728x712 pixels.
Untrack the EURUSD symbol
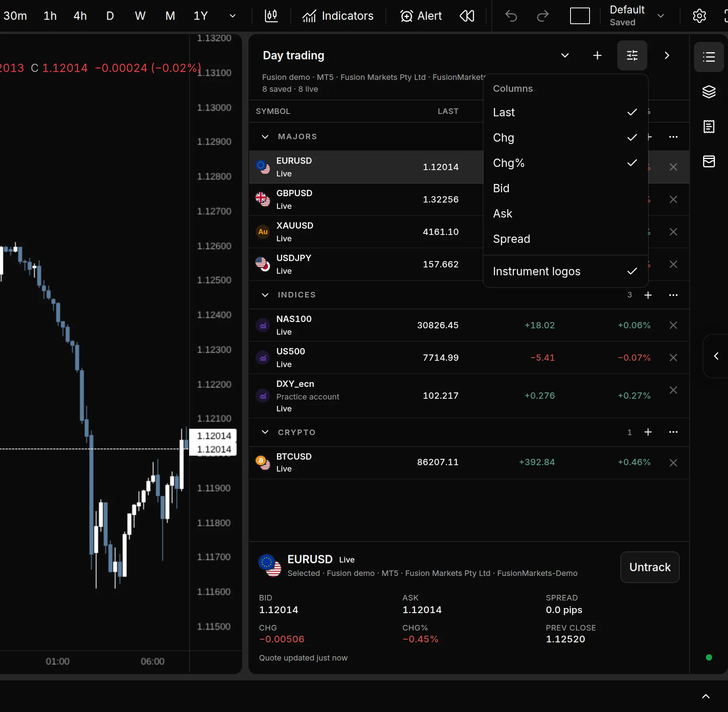(650, 567)
